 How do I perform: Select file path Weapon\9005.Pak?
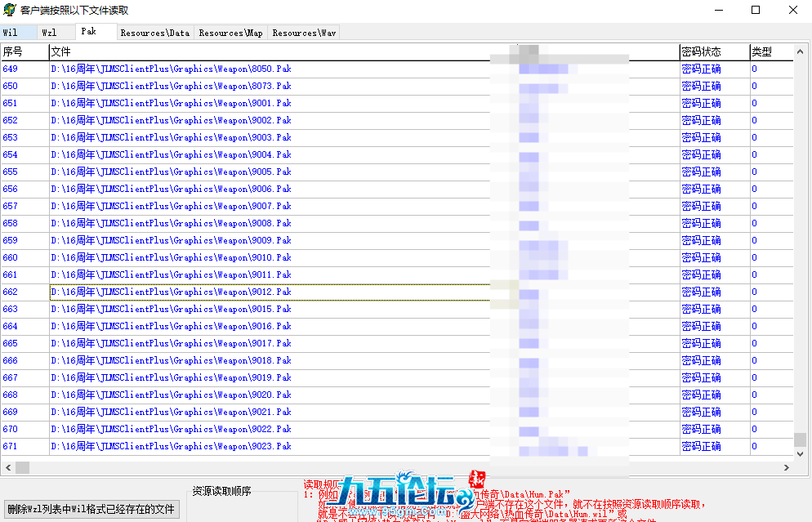171,172
